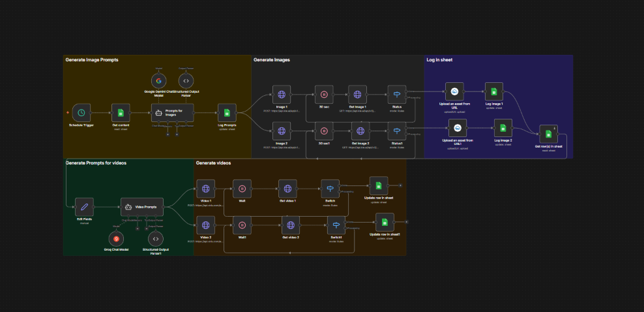Select the Groq Chat Model node

pyautogui.click(x=116, y=239)
